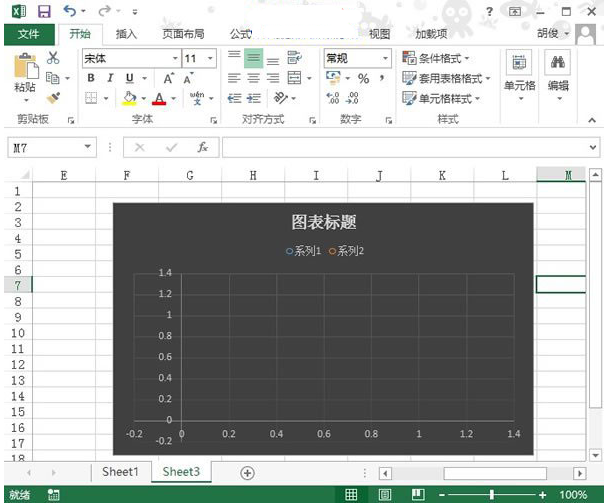Viewport: 604px width, 504px height.
Task: Click the Cut scissors icon
Action: coord(53,59)
